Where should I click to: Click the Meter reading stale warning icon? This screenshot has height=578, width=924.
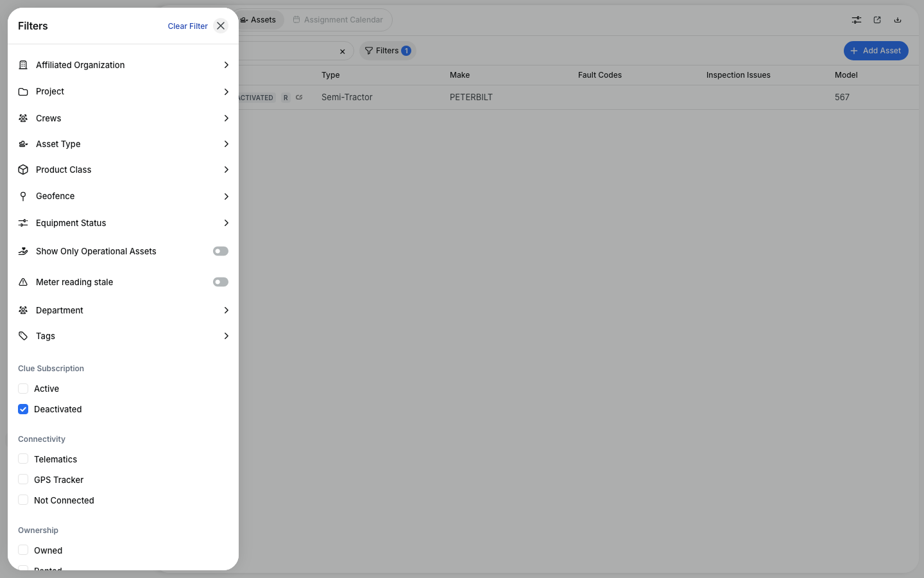point(23,282)
